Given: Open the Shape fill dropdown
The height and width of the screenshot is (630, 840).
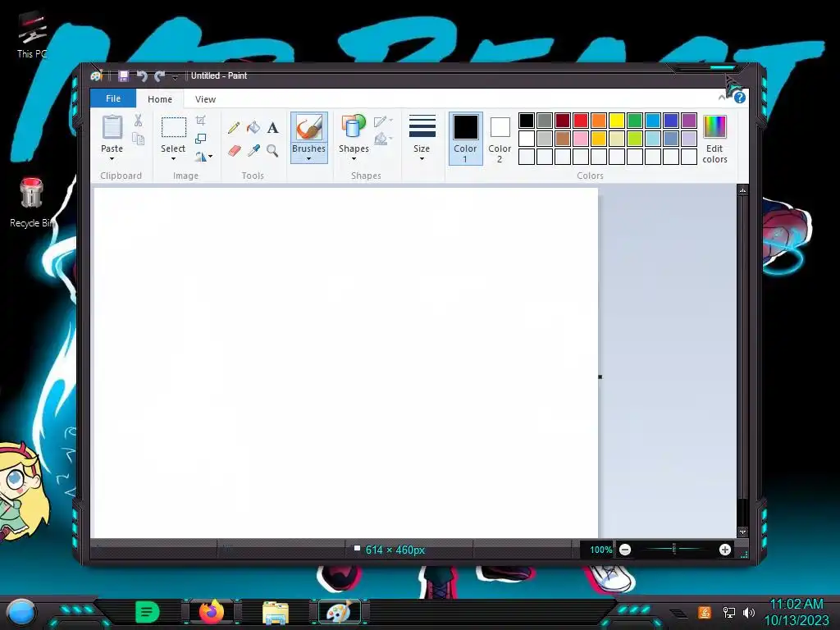Looking at the screenshot, I should pos(384,139).
